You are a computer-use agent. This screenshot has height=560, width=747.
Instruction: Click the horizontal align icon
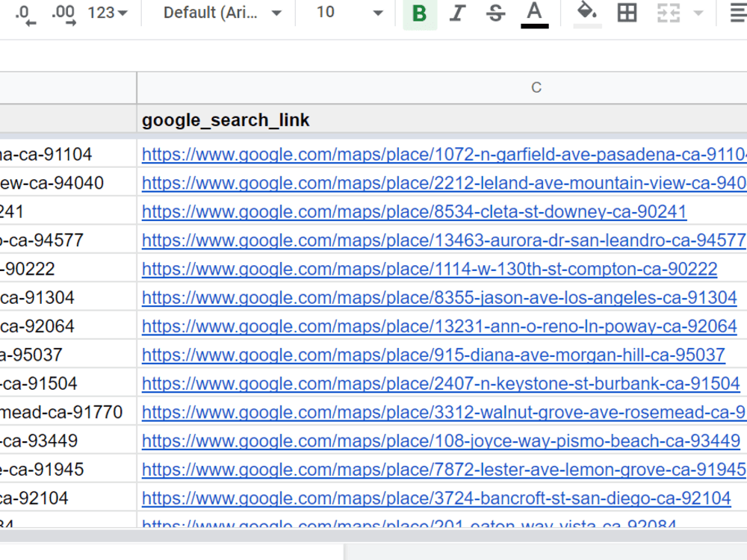[x=738, y=13]
